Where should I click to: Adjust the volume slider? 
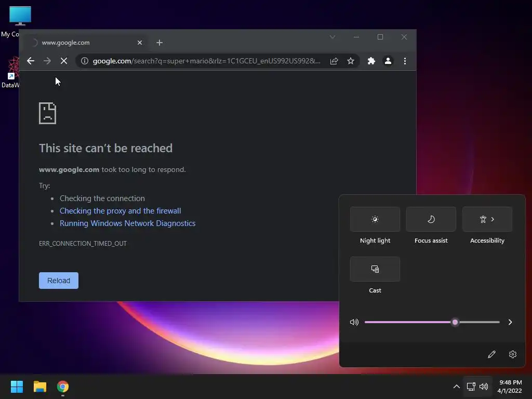pos(432,322)
